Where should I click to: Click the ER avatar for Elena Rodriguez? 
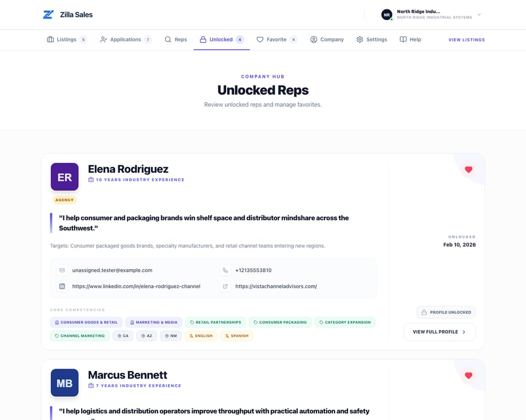tap(65, 177)
